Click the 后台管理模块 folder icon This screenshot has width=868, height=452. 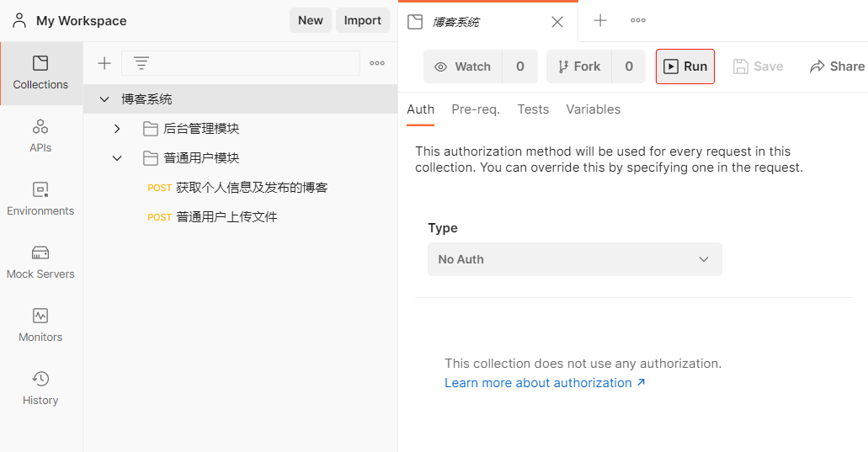click(x=151, y=129)
